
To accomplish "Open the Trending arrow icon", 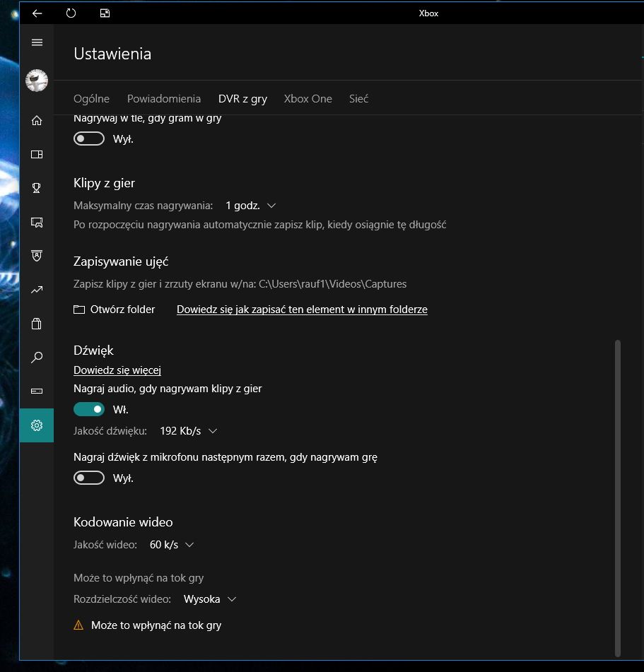I will pyautogui.click(x=37, y=290).
